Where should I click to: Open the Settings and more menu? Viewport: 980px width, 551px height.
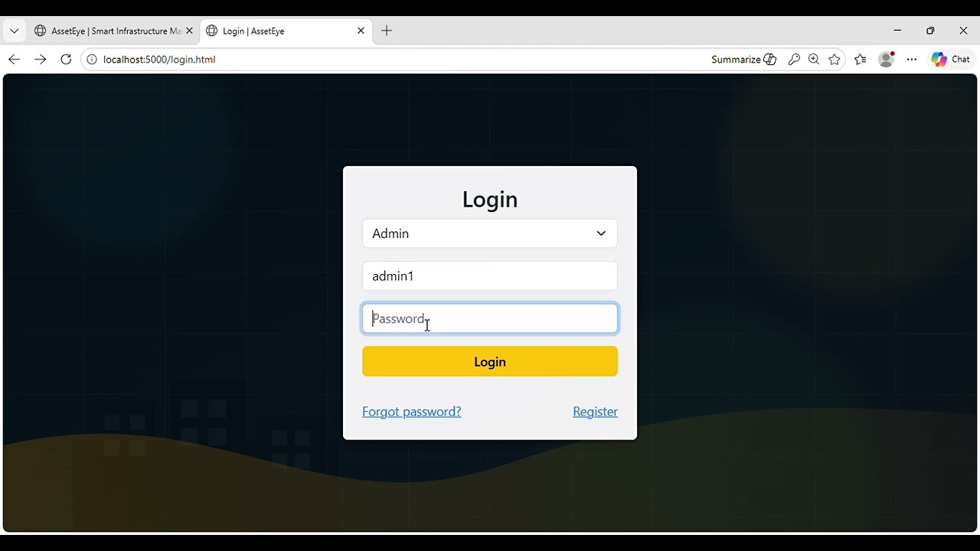point(912,60)
